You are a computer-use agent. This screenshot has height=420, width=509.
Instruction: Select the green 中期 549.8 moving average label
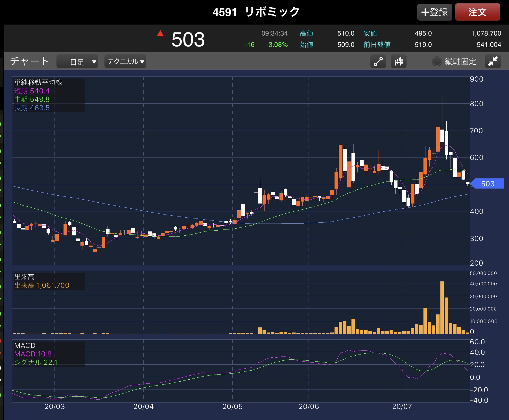pos(32,99)
